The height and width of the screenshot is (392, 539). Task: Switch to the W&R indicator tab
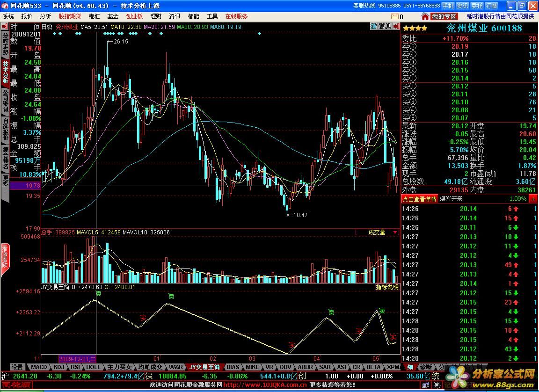176,367
